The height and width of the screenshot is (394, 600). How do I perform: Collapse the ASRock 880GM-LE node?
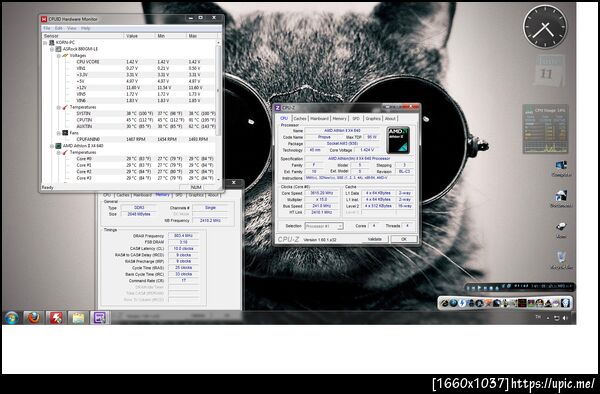(x=52, y=49)
